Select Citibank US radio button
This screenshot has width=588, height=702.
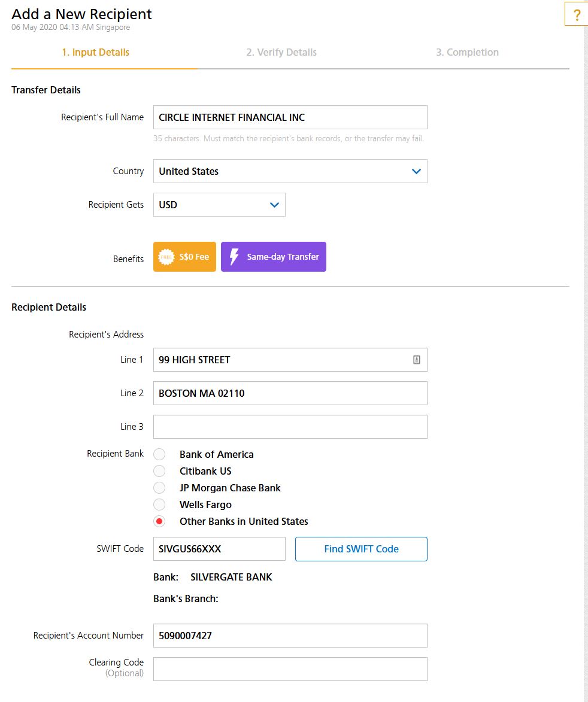[x=159, y=471]
